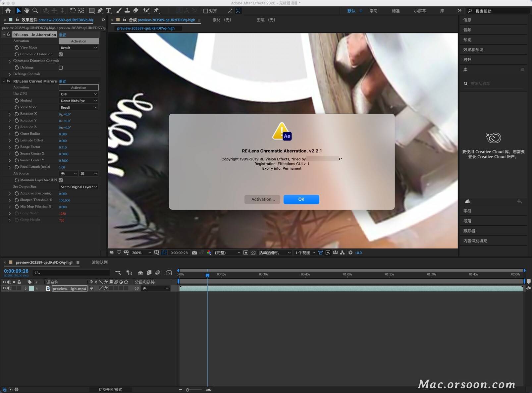Hide layer 1 with eye toggle
The width and height of the screenshot is (532, 393).
4,288
